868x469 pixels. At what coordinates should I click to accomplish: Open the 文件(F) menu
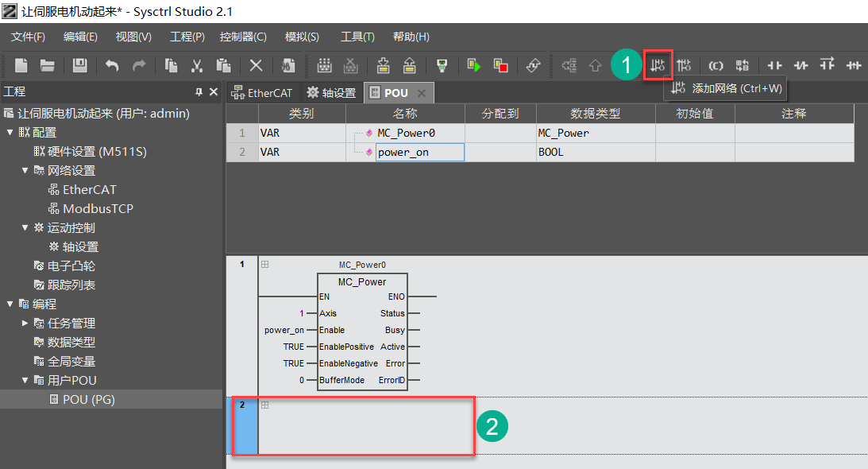click(x=29, y=37)
